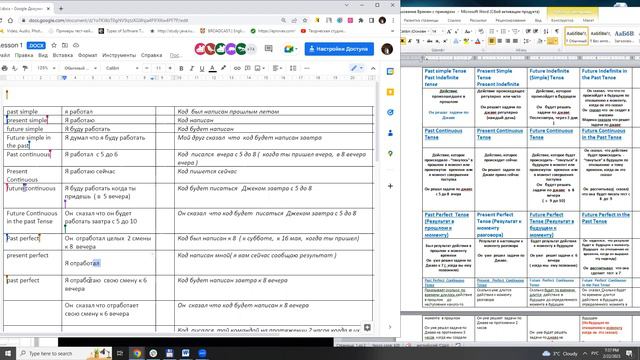Open the Справка menu in Google Docs

point(151,55)
